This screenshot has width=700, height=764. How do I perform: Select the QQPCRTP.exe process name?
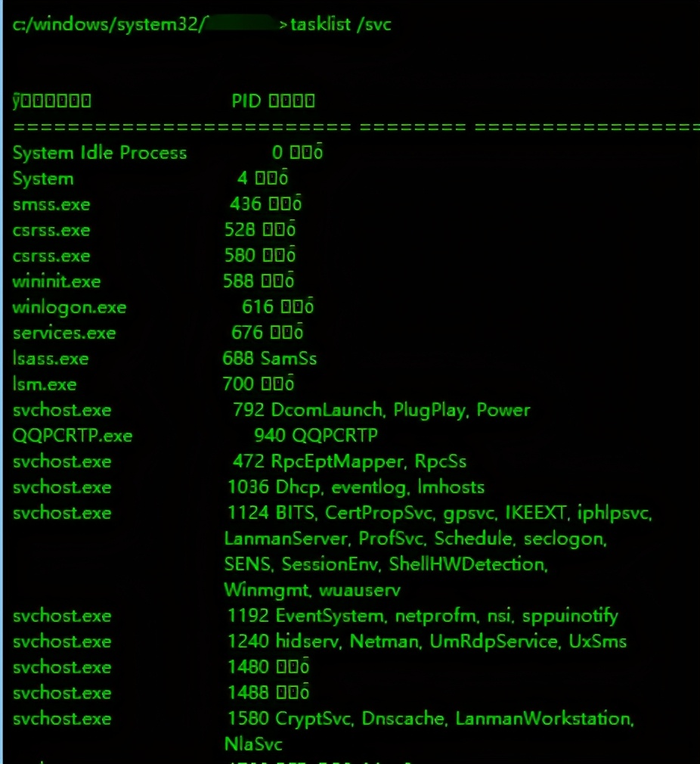click(73, 436)
